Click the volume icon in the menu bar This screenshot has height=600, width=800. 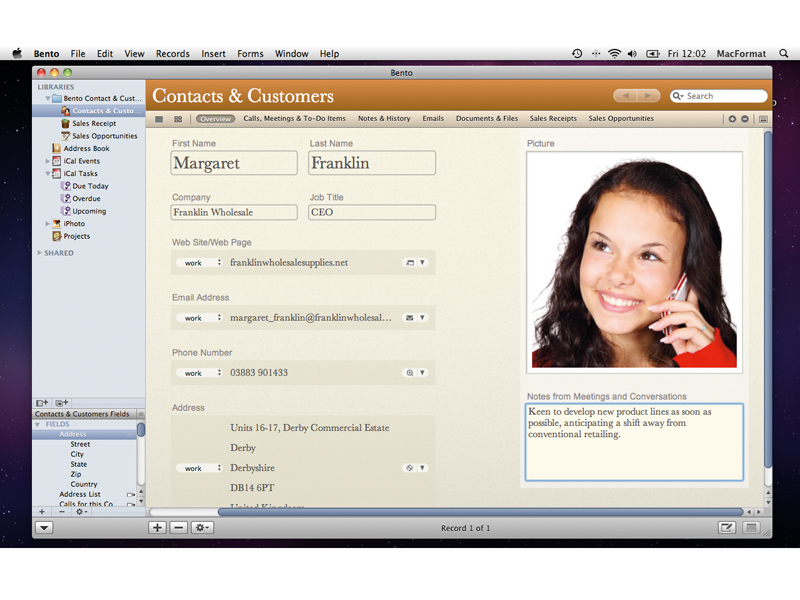[x=632, y=54]
